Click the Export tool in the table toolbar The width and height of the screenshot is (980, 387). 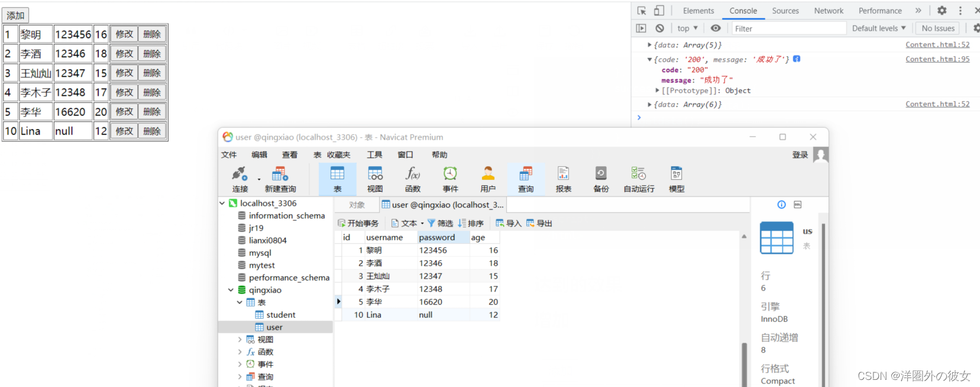(539, 223)
